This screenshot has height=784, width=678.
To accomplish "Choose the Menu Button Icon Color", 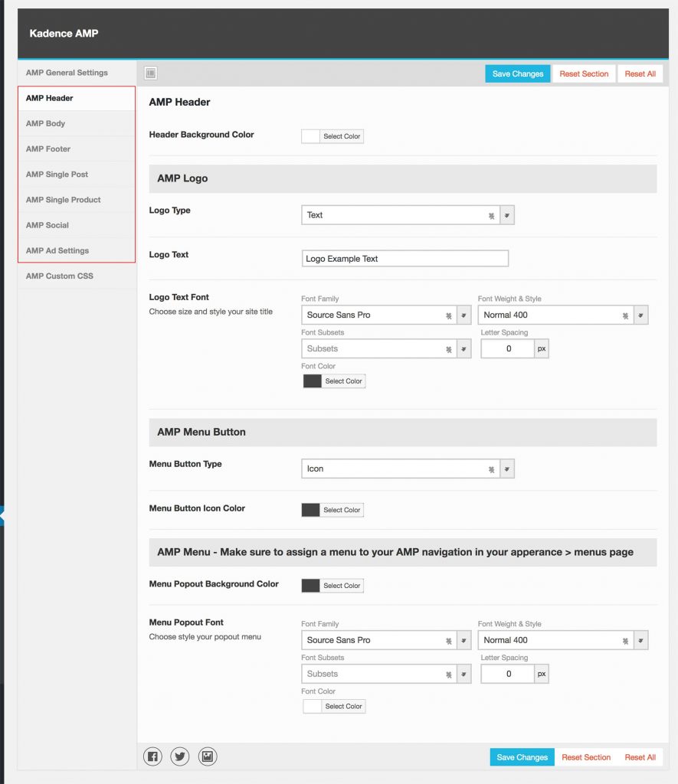I will [332, 510].
